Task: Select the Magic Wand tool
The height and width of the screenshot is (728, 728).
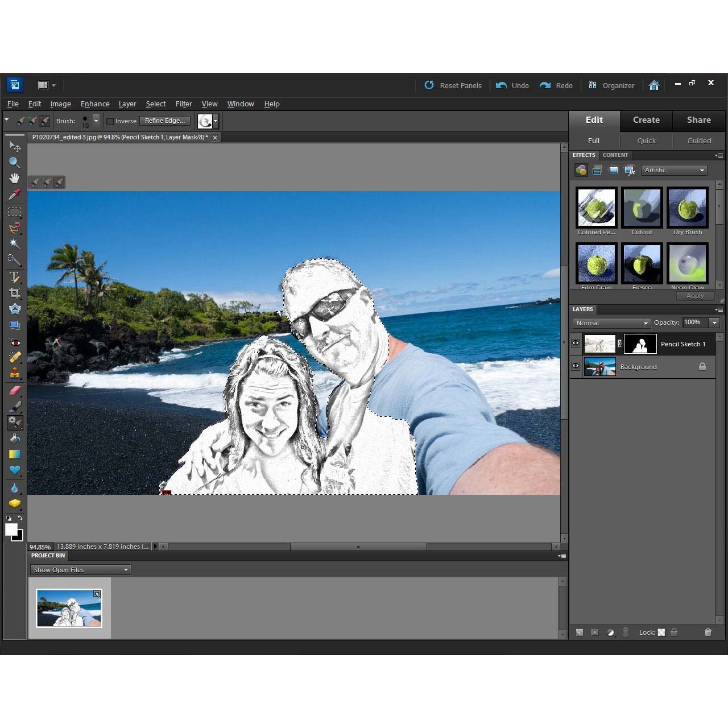Action: point(15,244)
